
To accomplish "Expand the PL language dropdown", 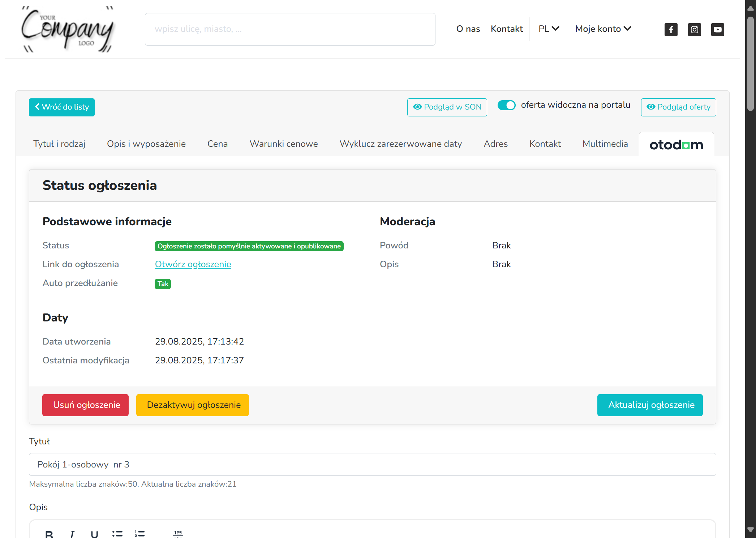I will pyautogui.click(x=549, y=29).
